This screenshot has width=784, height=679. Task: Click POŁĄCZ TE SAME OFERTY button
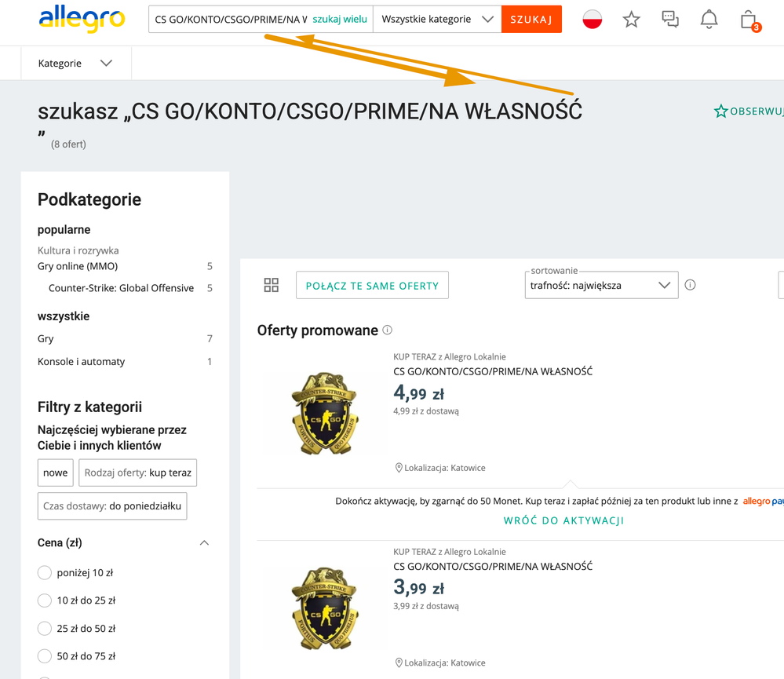[x=372, y=285]
